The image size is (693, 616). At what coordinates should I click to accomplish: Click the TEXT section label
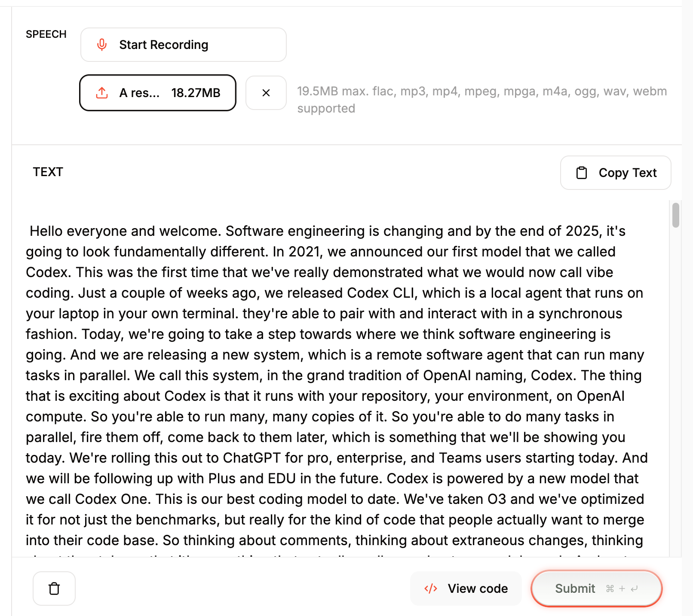(48, 172)
